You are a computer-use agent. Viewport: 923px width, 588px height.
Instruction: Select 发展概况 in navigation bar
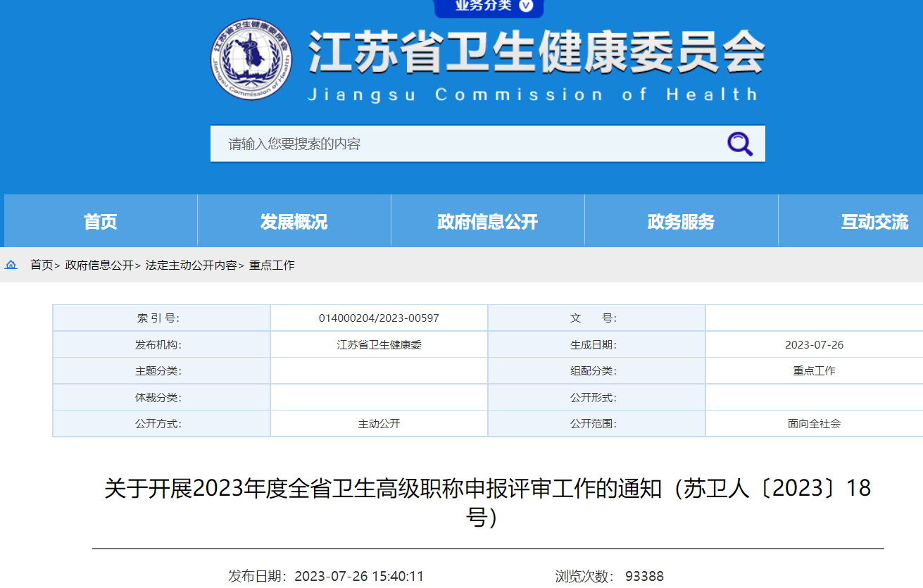[294, 222]
